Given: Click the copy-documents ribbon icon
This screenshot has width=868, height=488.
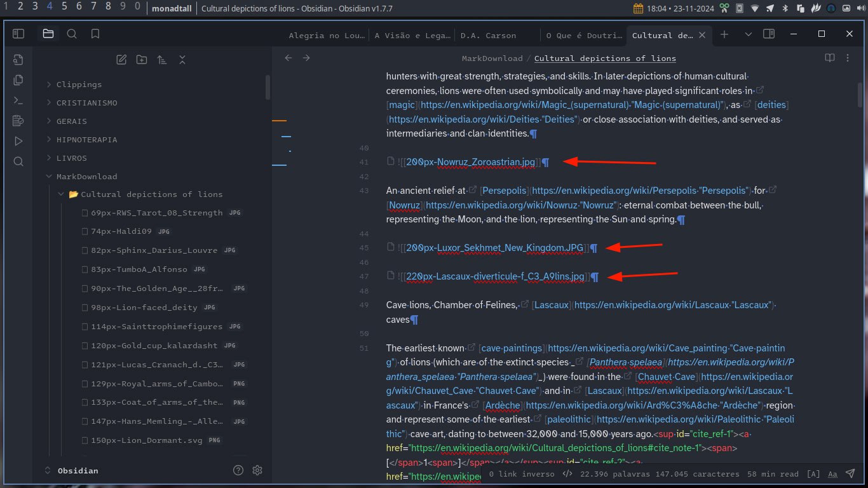Looking at the screenshot, I should coord(18,80).
